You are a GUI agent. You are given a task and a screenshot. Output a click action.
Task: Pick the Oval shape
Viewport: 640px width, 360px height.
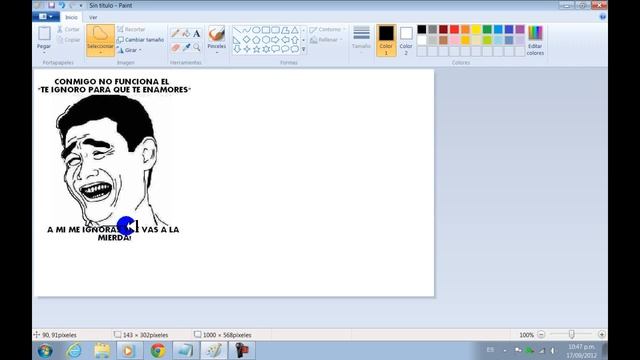(256, 30)
